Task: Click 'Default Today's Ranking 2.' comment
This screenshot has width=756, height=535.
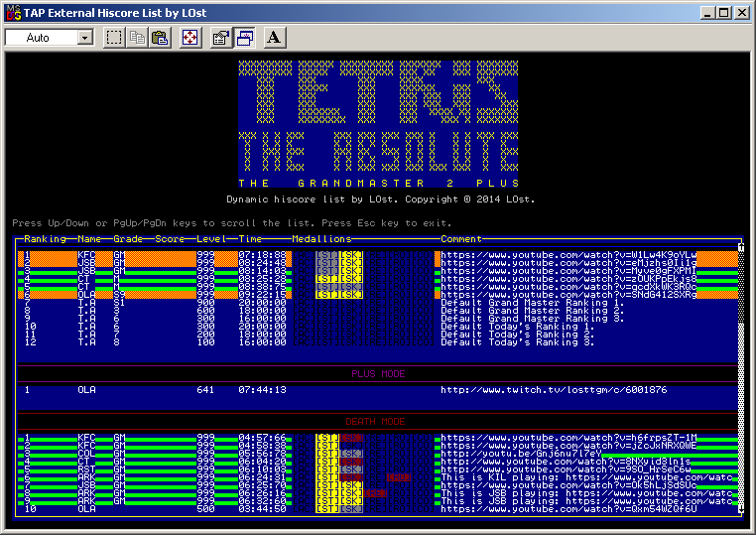Action: 517,334
